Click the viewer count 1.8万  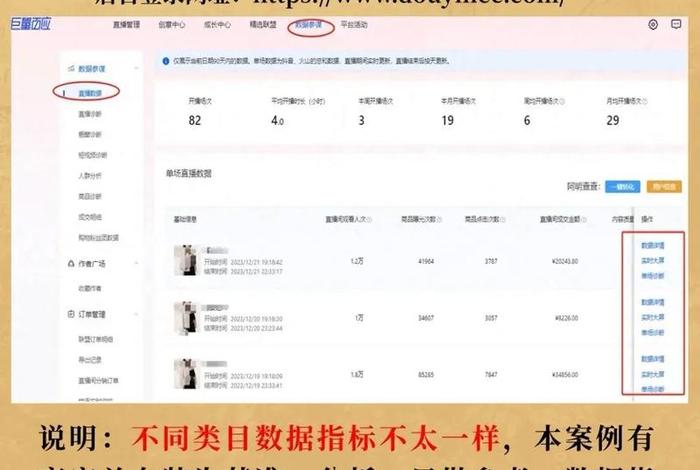(357, 374)
